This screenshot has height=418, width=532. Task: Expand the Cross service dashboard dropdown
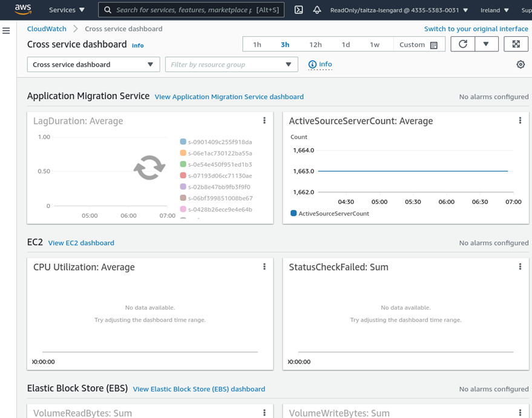[x=93, y=64]
